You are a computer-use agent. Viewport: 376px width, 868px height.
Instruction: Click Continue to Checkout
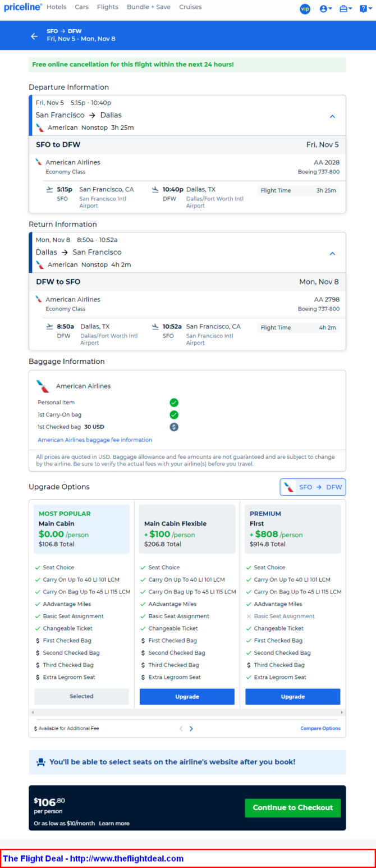[293, 807]
